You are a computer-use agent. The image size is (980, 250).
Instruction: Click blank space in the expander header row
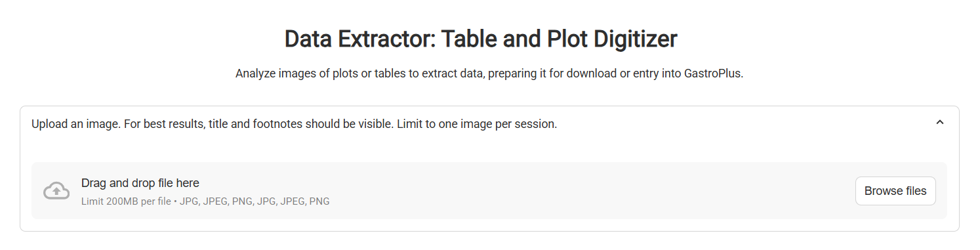pyautogui.click(x=741, y=123)
